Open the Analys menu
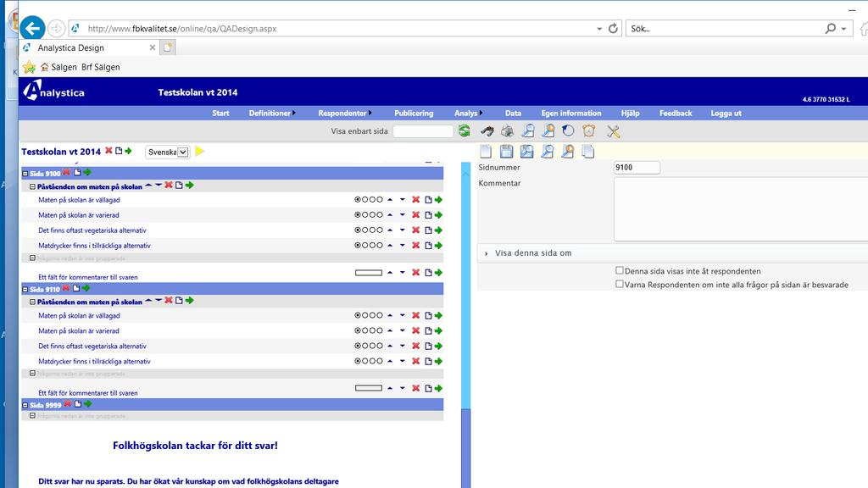868x488 pixels. tap(468, 113)
